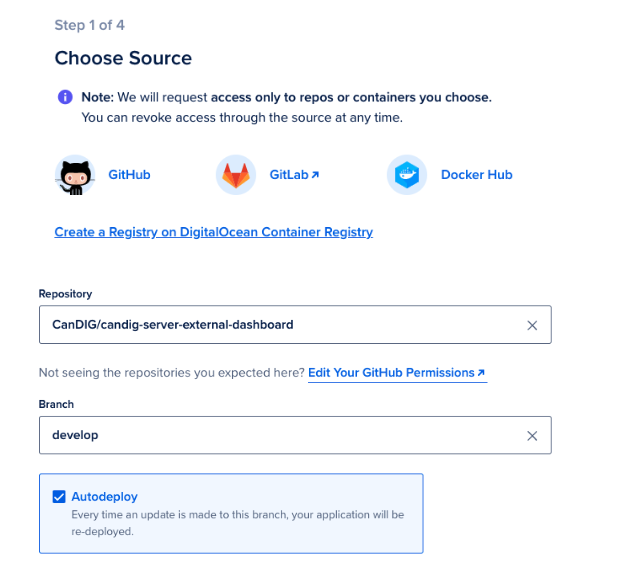Screen dimensions: 629x579
Task: Select GitHub as the source
Action: pos(129,175)
